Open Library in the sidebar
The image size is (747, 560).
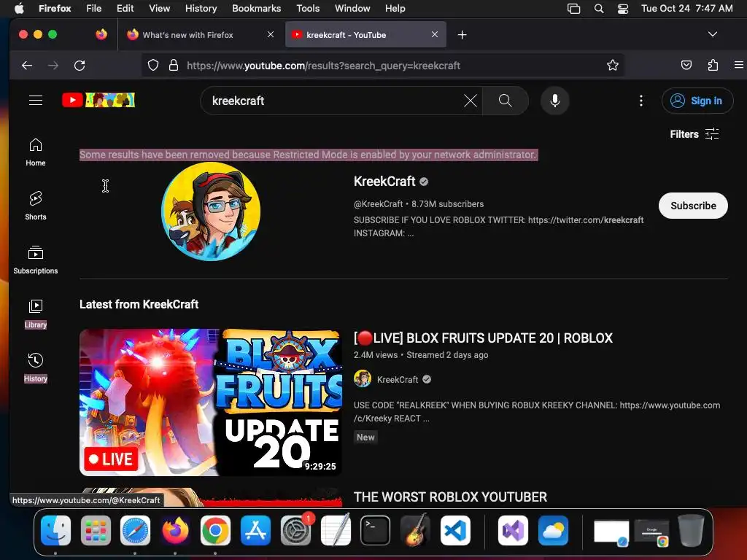tap(36, 314)
